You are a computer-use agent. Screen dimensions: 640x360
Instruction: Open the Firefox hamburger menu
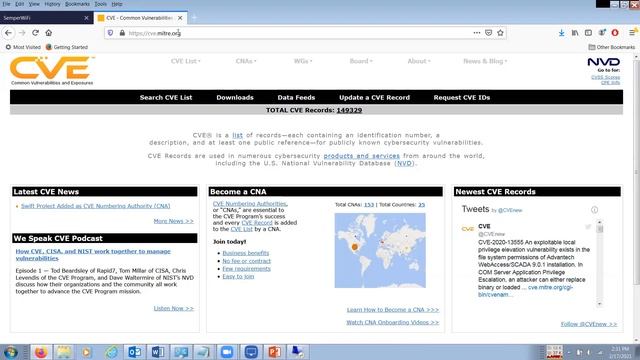(x=632, y=33)
